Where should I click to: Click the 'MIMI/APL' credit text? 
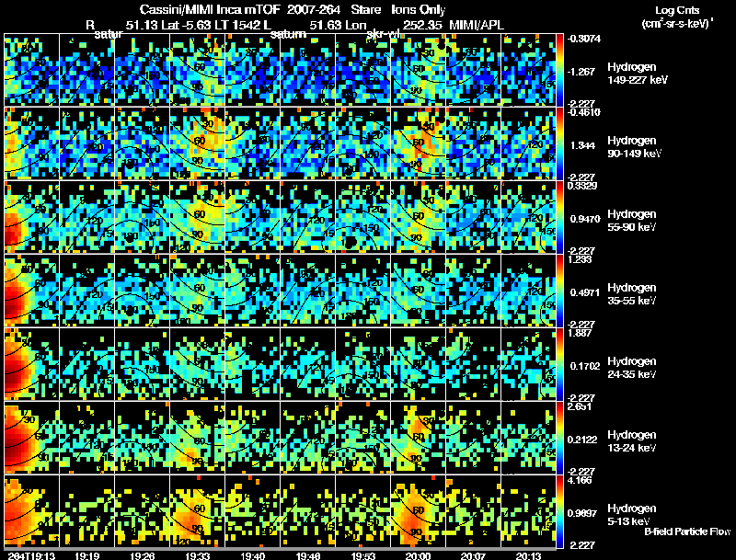pyautogui.click(x=477, y=26)
